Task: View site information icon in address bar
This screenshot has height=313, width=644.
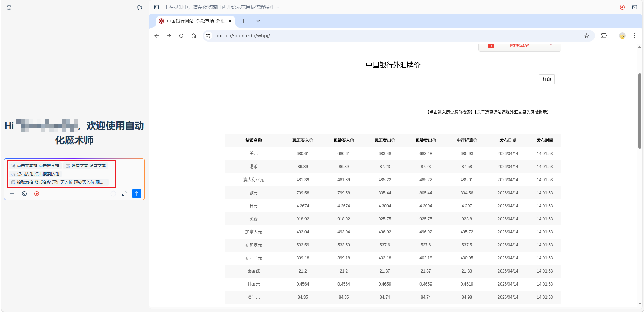Action: [208, 36]
